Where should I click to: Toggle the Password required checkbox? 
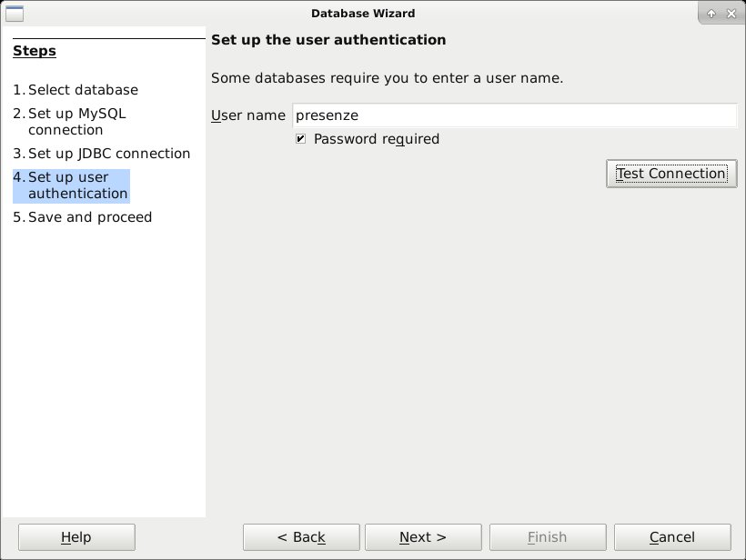pyautogui.click(x=301, y=138)
